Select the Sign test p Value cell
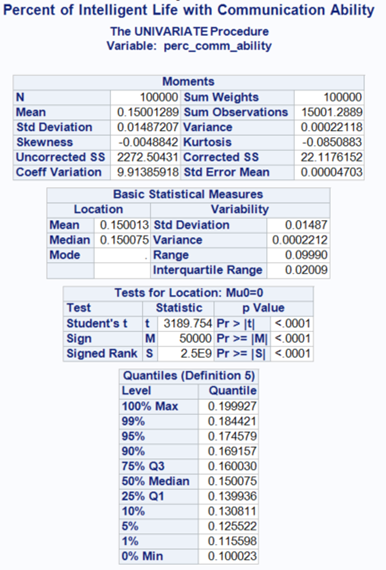 [x=292, y=338]
